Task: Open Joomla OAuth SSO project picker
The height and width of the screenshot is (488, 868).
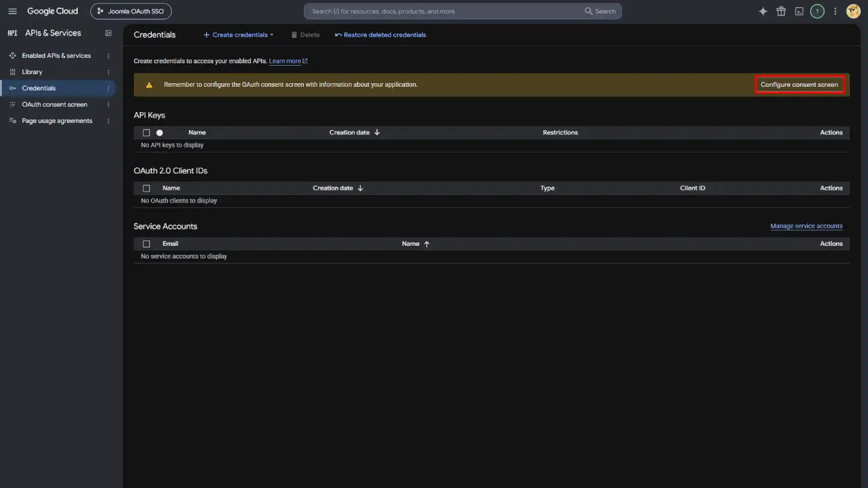Action: tap(131, 11)
